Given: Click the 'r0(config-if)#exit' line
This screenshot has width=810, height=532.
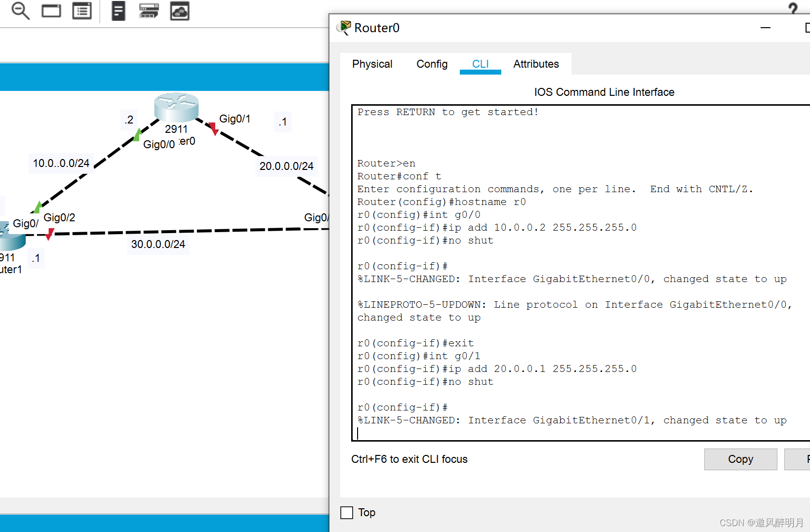Looking at the screenshot, I should [416, 343].
